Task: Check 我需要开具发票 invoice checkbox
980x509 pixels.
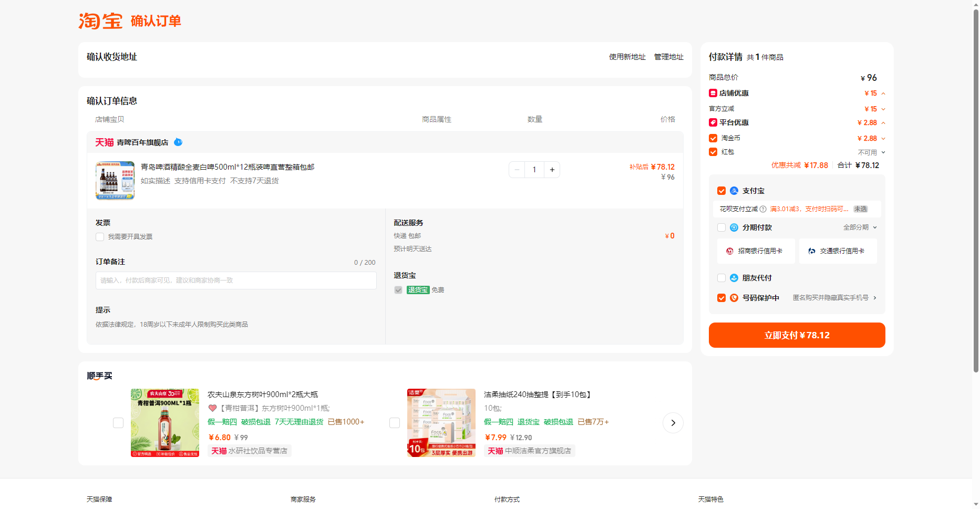Action: [x=100, y=237]
